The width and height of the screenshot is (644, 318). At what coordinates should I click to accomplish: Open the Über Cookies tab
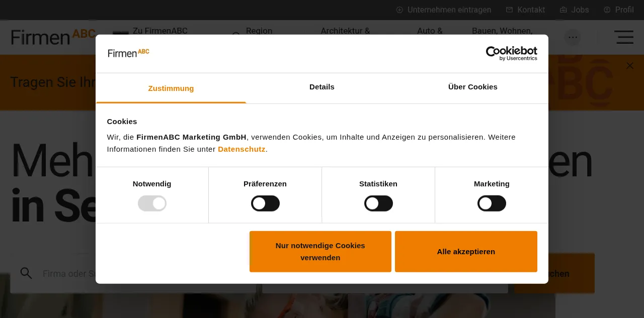coord(473,87)
